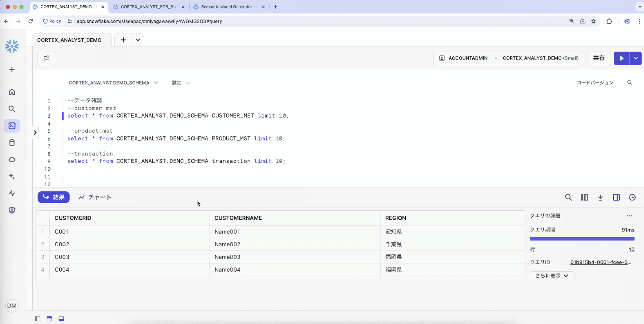Screen dimensions: 644x324
Task: Open the 設定 settings dropdown
Action: coord(181,83)
